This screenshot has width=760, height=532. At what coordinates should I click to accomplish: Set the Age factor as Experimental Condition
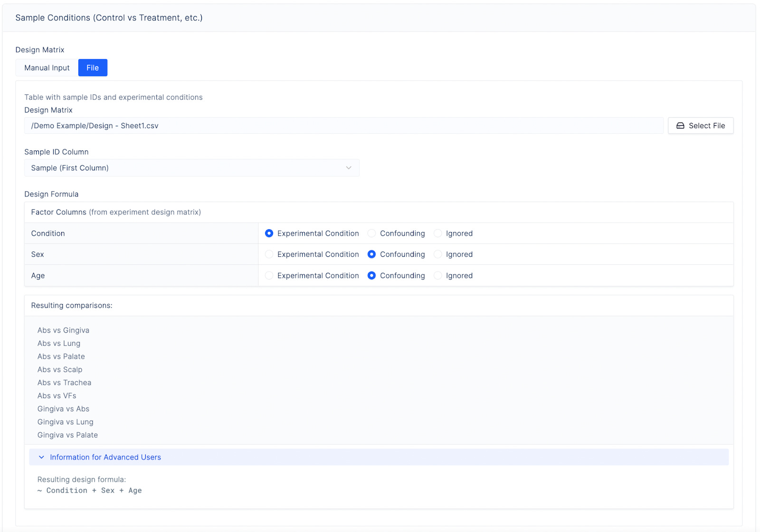pyautogui.click(x=269, y=275)
